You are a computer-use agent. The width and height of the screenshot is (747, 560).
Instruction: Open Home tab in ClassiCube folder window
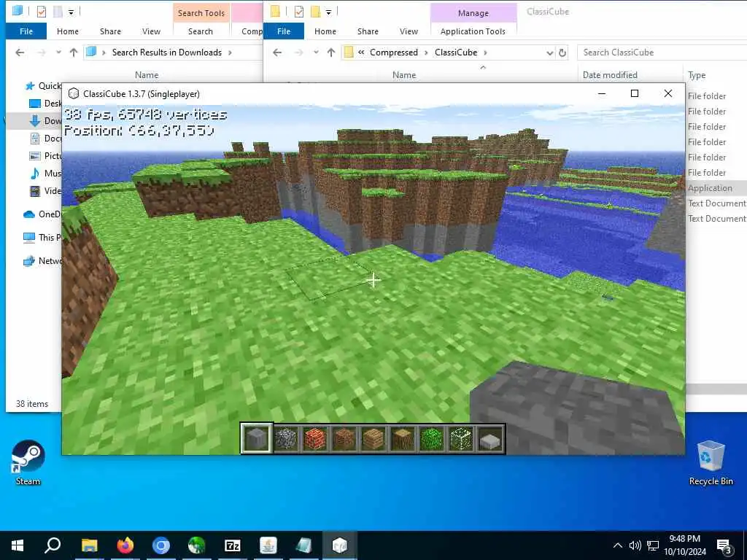(325, 31)
